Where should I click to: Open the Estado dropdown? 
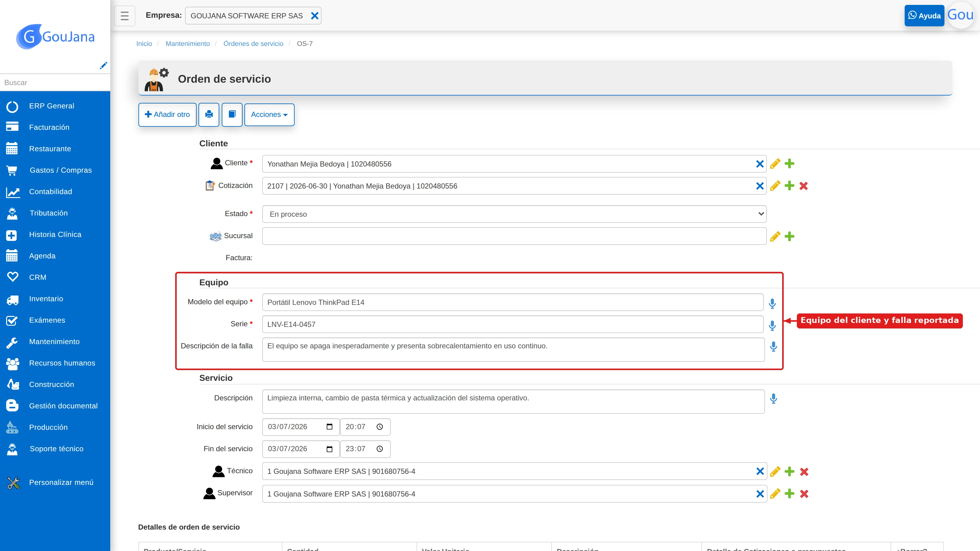click(x=514, y=214)
